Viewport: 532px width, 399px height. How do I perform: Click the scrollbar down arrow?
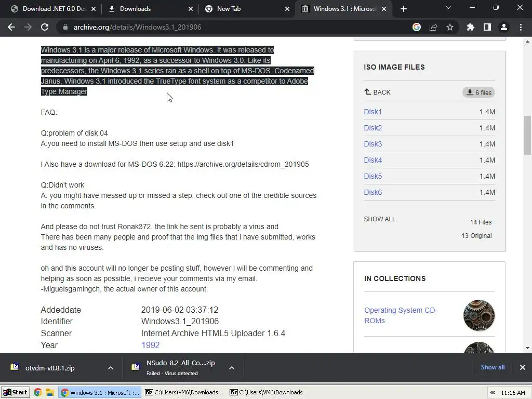click(x=527, y=348)
